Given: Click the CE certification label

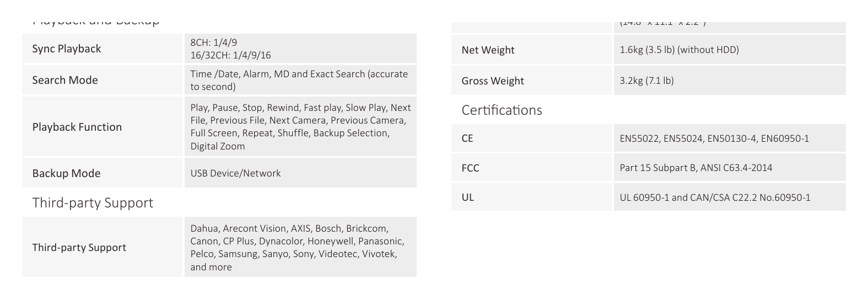Looking at the screenshot, I should tap(467, 138).
